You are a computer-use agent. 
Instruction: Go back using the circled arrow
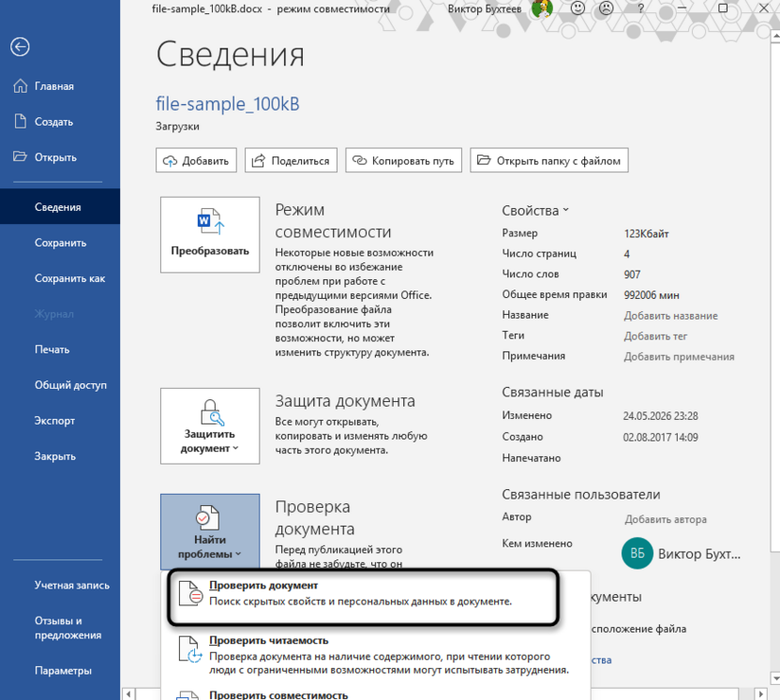pyautogui.click(x=20, y=47)
